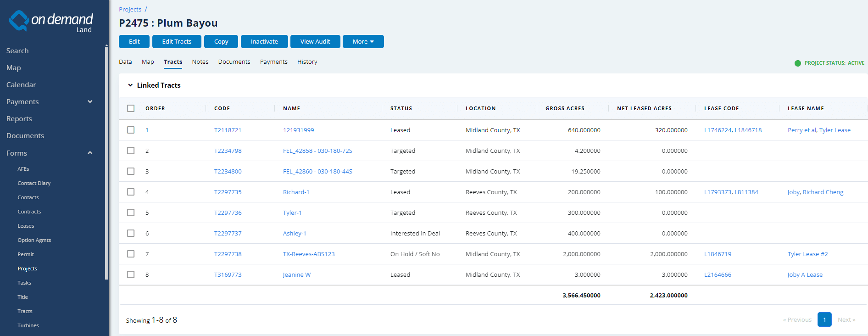The height and width of the screenshot is (336, 868).
Task: Open lease code L1846719 link
Action: [718, 254]
